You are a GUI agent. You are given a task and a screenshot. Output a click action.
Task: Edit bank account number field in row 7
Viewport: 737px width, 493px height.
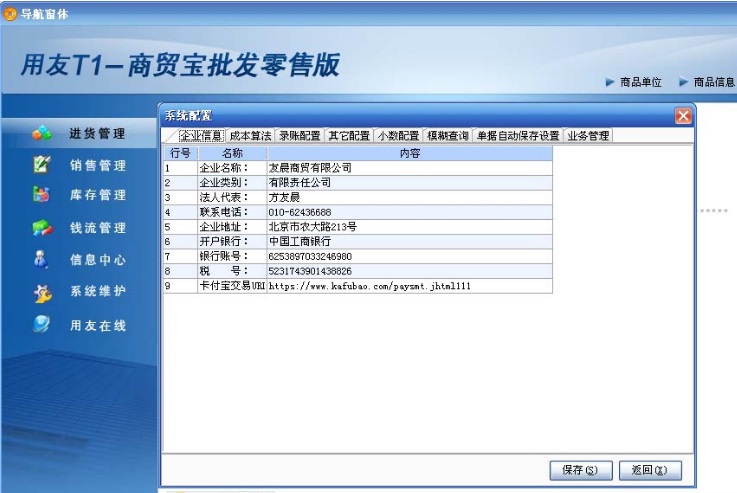(x=410, y=256)
